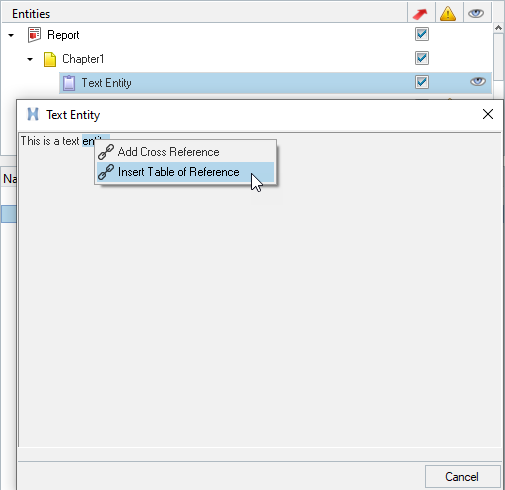The height and width of the screenshot is (490, 505).
Task: Uncheck the Report row checkbox
Action: 422,34
